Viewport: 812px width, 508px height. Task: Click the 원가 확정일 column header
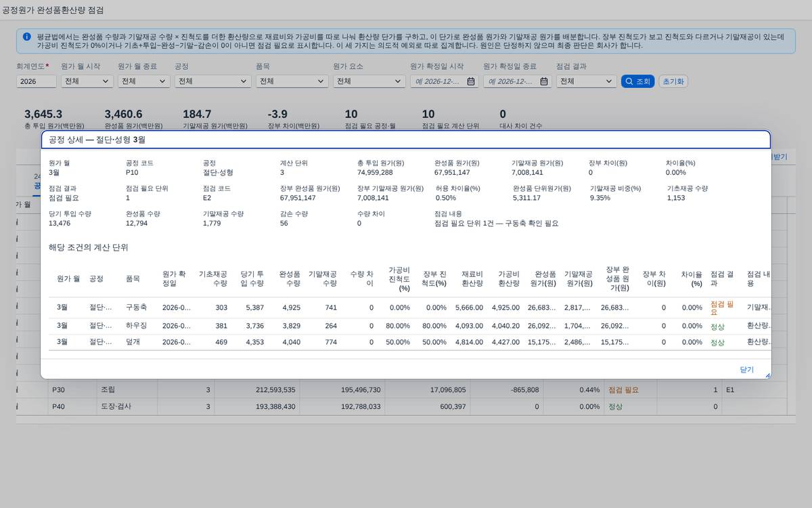click(x=177, y=278)
